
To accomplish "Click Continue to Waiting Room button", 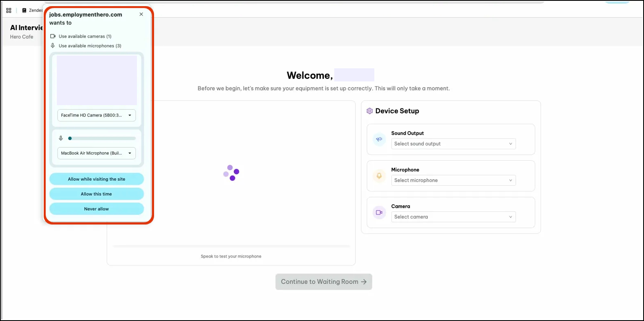I will (324, 282).
